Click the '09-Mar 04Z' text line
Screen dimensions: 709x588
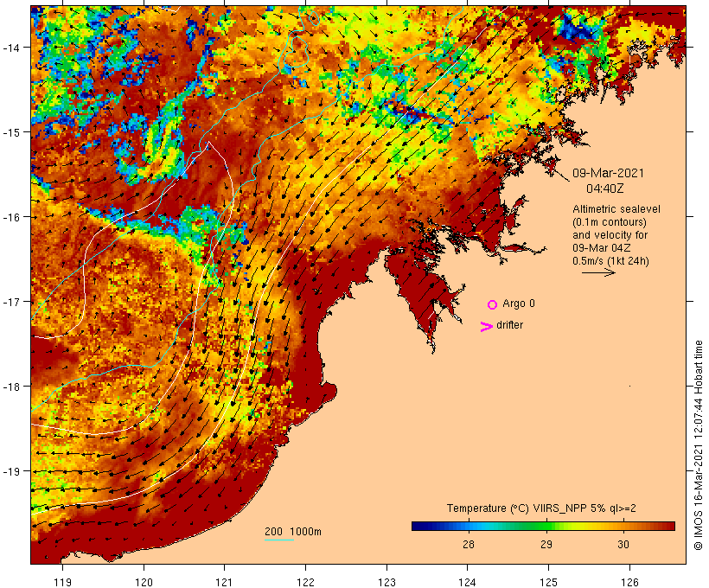pyautogui.click(x=602, y=248)
